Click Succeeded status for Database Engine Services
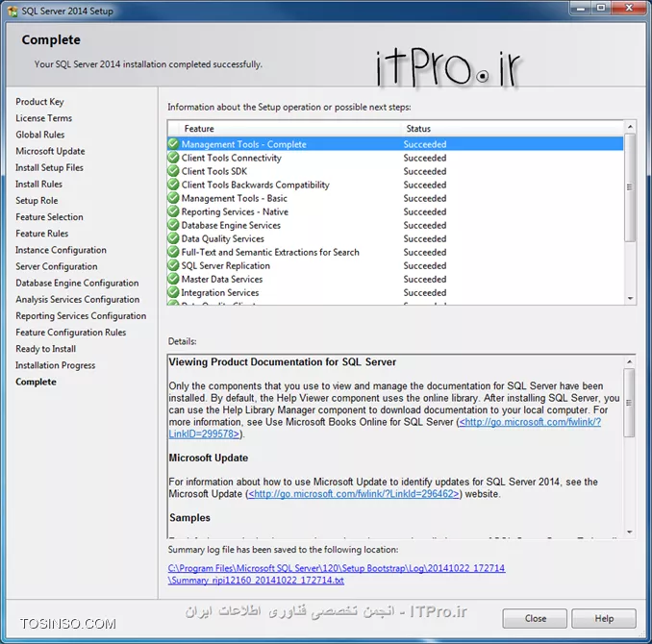Screen dimensions: 652x644 tap(424, 225)
